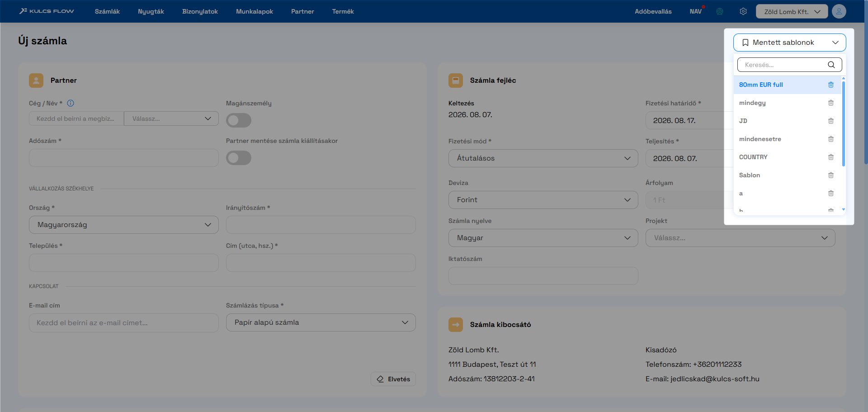Expand the Mentett sablonok dropdown
868x412 pixels.
pyautogui.click(x=790, y=43)
